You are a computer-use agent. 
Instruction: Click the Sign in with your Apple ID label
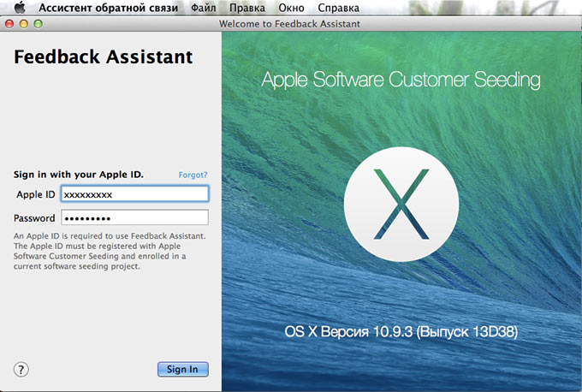79,175
